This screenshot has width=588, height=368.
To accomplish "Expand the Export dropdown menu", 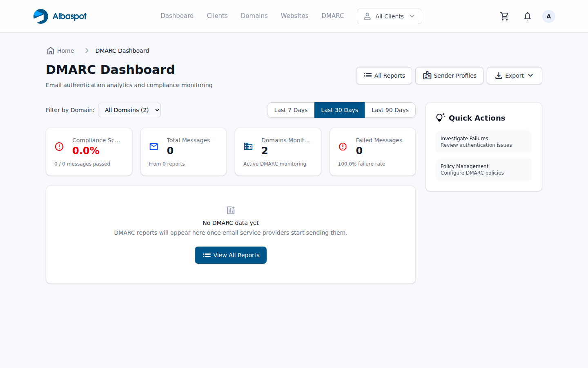I will coord(514,76).
